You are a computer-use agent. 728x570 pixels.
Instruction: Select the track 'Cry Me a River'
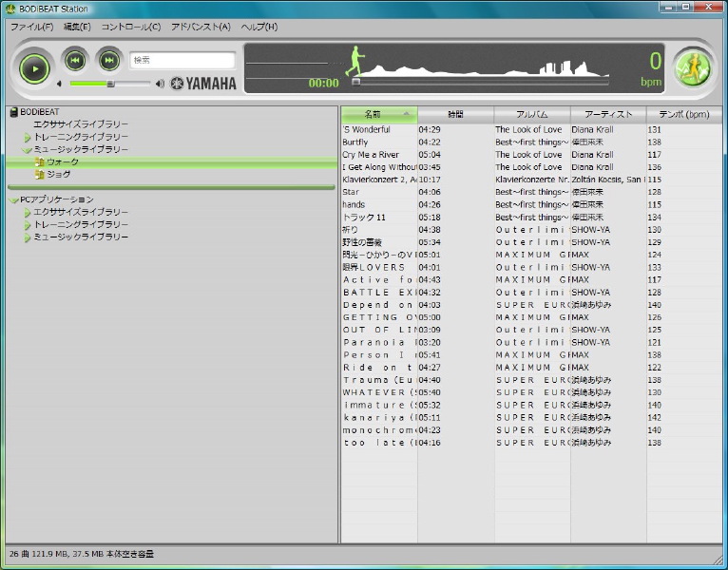coord(371,155)
